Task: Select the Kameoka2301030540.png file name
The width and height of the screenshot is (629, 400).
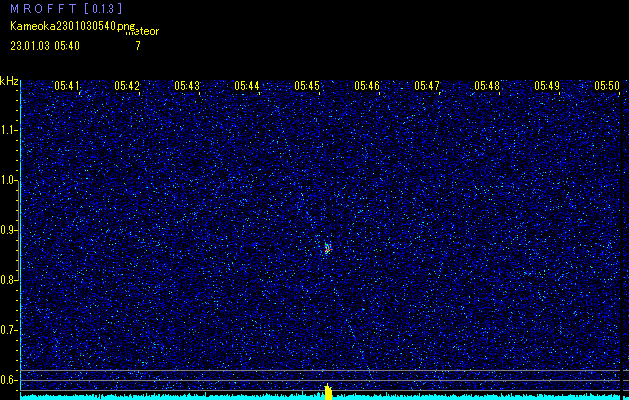Action: [73, 26]
